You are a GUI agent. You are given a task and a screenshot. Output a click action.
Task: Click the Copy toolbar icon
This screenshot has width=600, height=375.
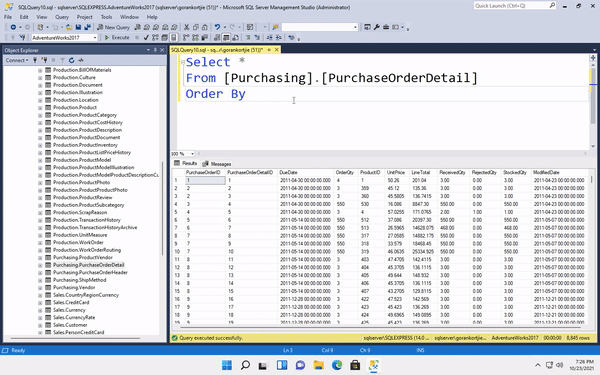coord(196,27)
